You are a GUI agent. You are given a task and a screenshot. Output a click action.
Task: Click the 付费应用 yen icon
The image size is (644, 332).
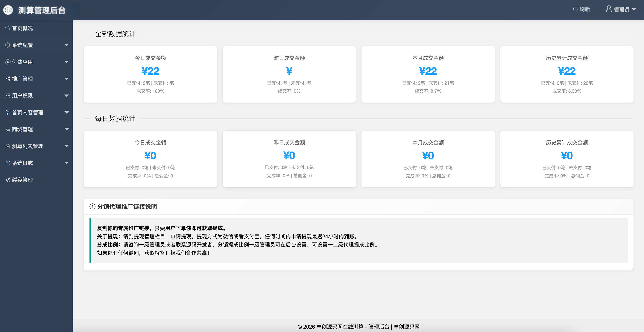click(7, 62)
